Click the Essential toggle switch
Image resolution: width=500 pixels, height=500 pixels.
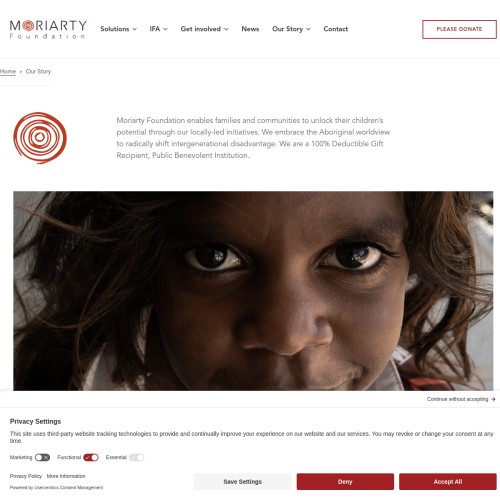pyautogui.click(x=136, y=457)
